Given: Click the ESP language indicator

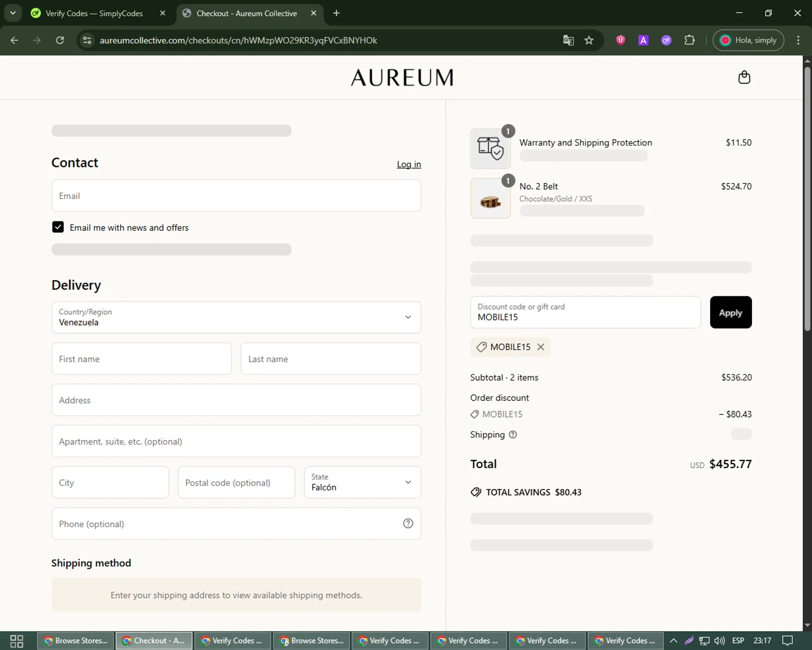Looking at the screenshot, I should coord(738,641).
